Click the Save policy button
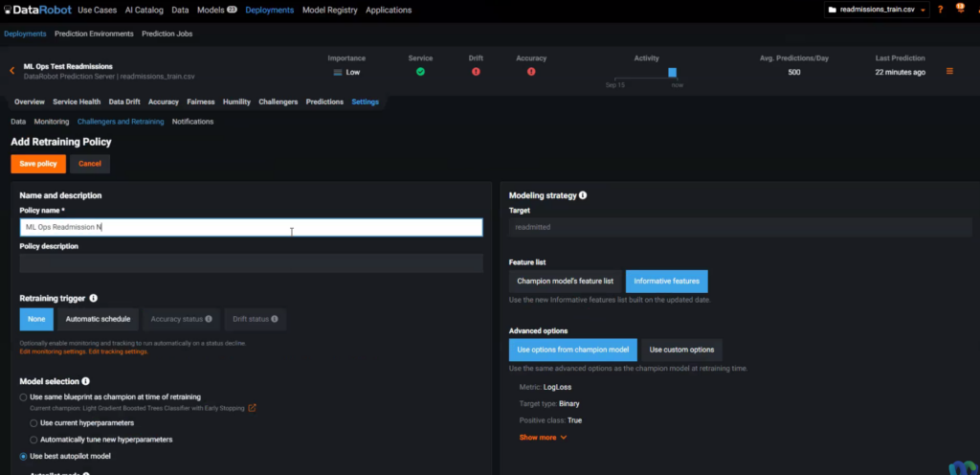Screen dimensions: 980x475 point(38,164)
